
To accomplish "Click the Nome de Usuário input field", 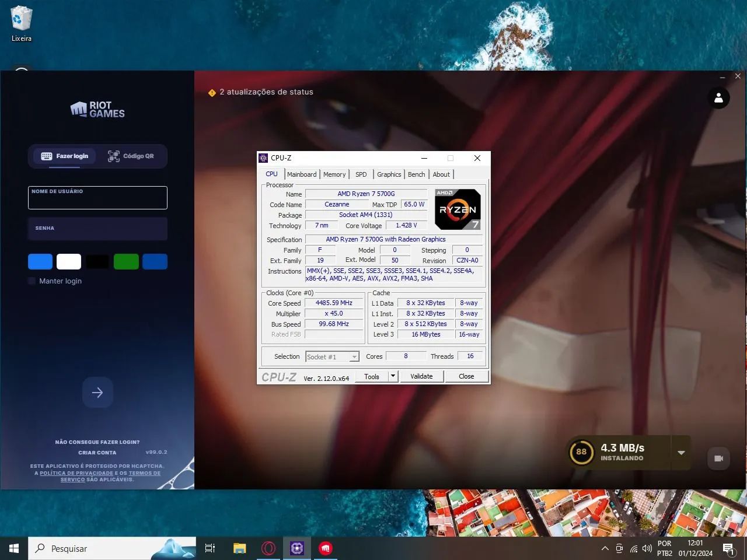I will click(97, 198).
